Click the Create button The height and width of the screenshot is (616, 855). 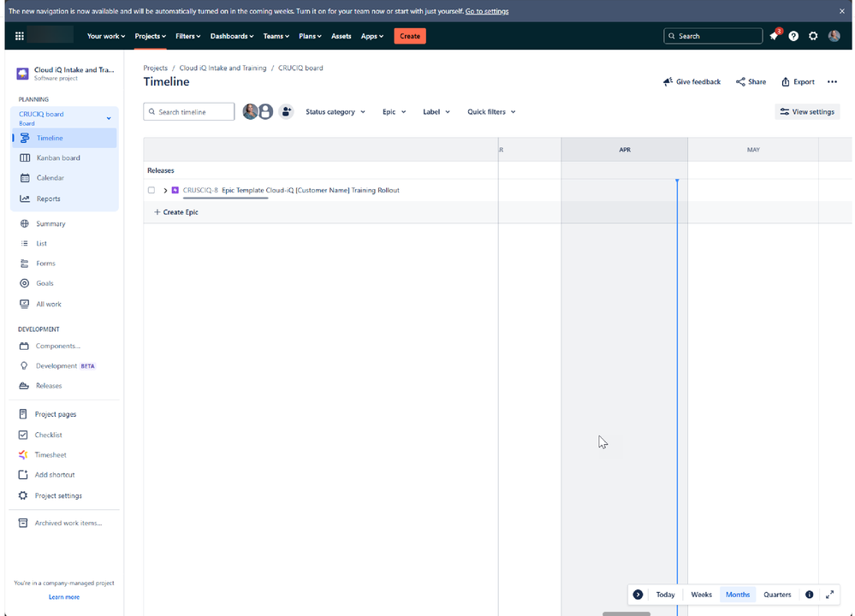click(x=409, y=36)
